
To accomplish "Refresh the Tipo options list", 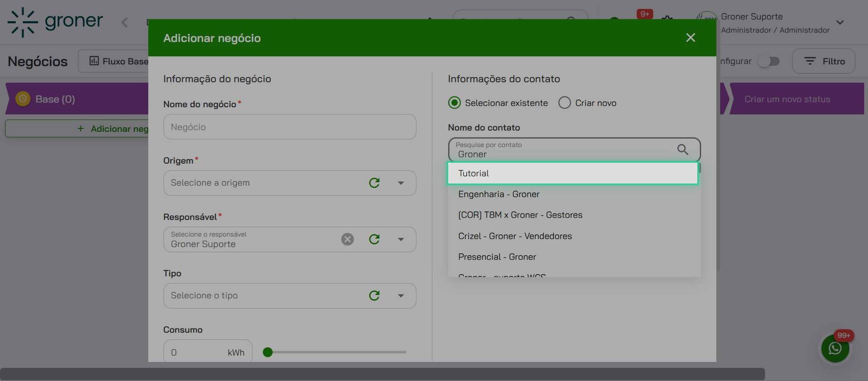I will [374, 295].
